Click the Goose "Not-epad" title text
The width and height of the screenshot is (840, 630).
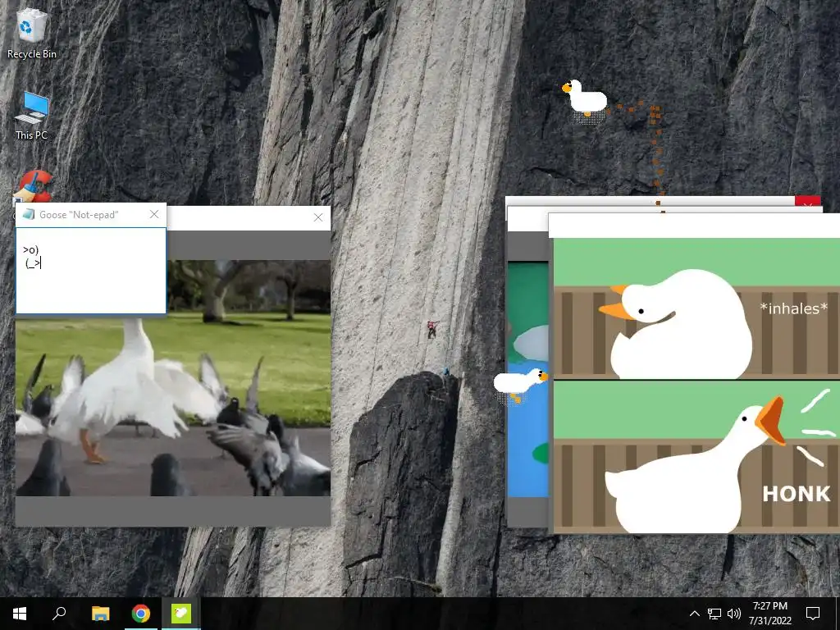(79, 215)
